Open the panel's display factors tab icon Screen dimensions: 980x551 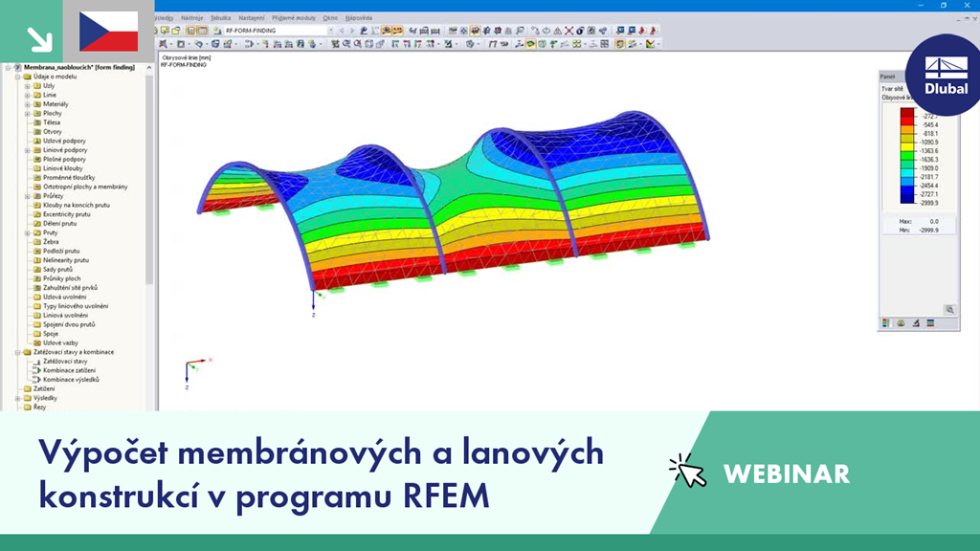(x=901, y=323)
